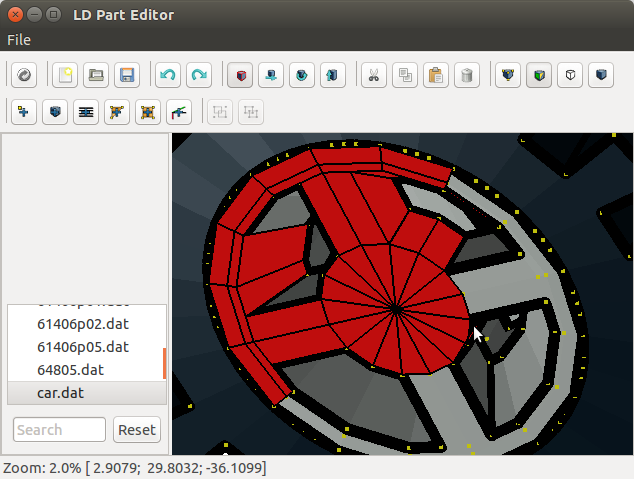Toggle the pressed green cube display button

(x=539, y=75)
